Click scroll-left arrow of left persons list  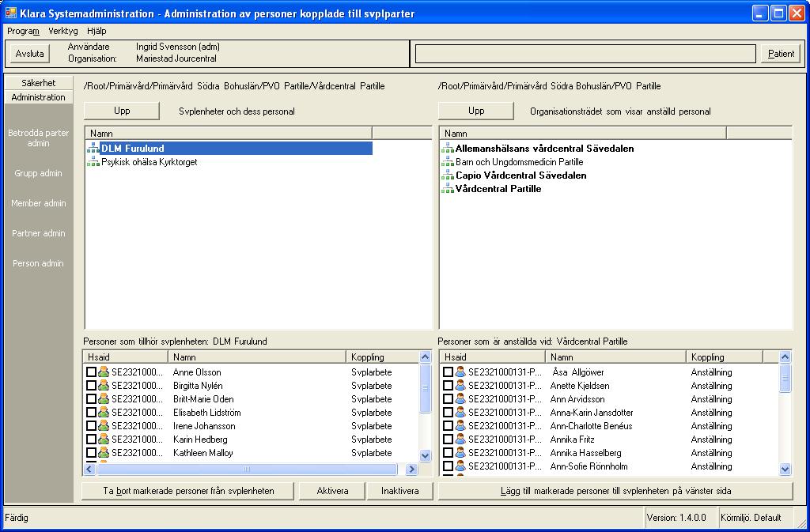89,469
